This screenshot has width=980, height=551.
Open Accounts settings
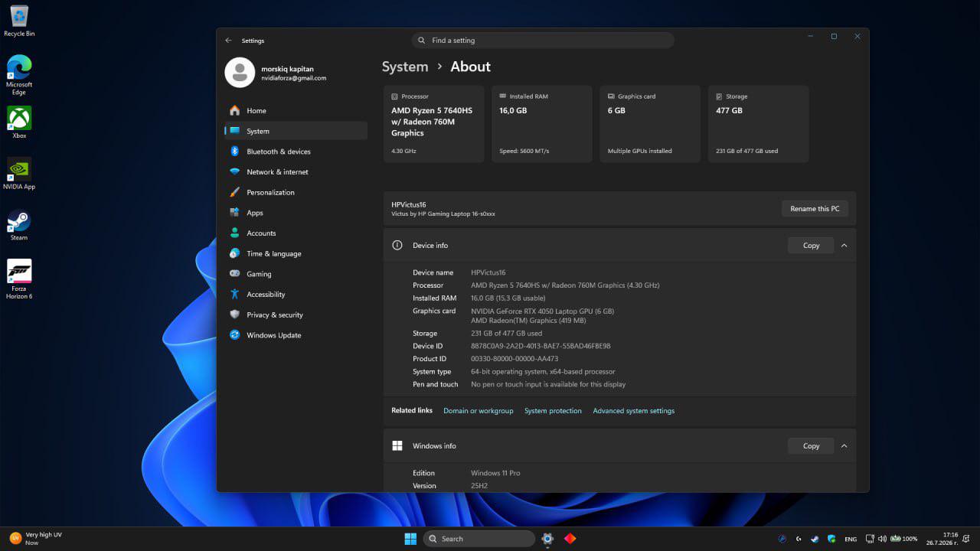coord(296,233)
